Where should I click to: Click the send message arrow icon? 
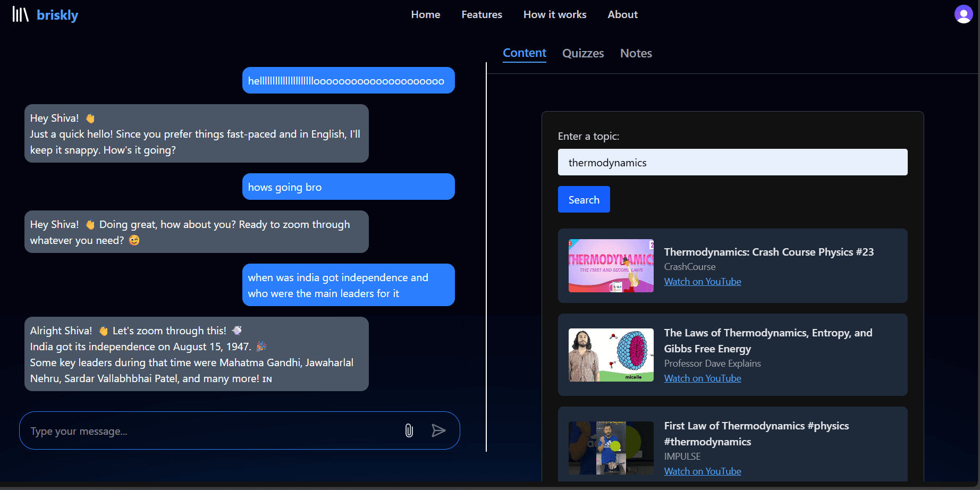(x=438, y=430)
